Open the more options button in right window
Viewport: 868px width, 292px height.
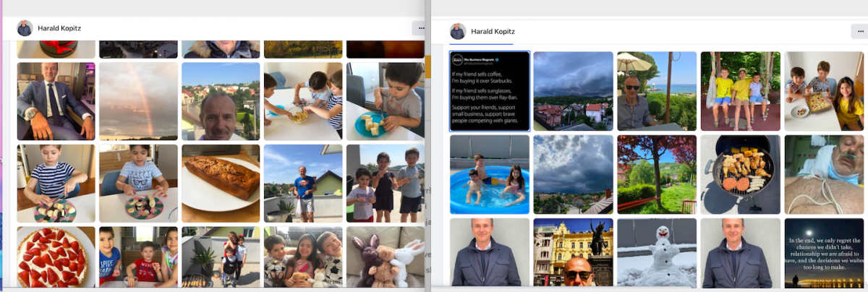pos(859,31)
